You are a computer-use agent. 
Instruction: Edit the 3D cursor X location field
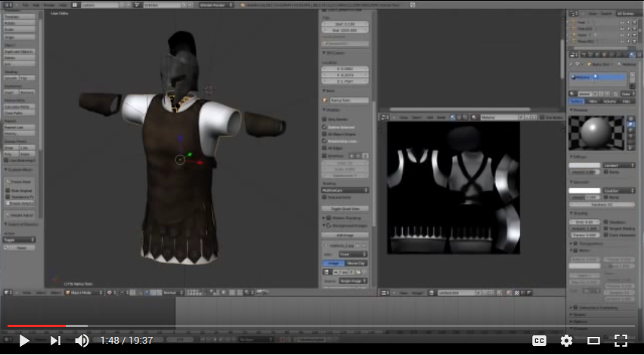(345, 69)
